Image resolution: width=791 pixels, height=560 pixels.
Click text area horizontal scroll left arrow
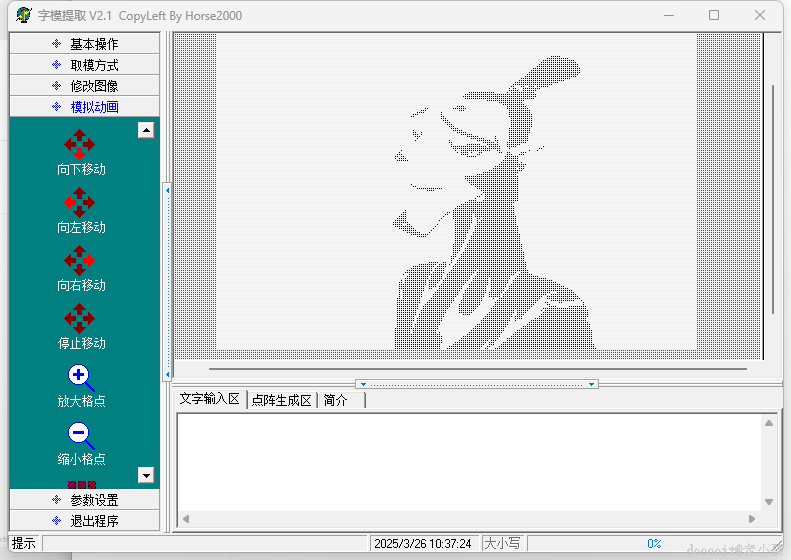186,519
